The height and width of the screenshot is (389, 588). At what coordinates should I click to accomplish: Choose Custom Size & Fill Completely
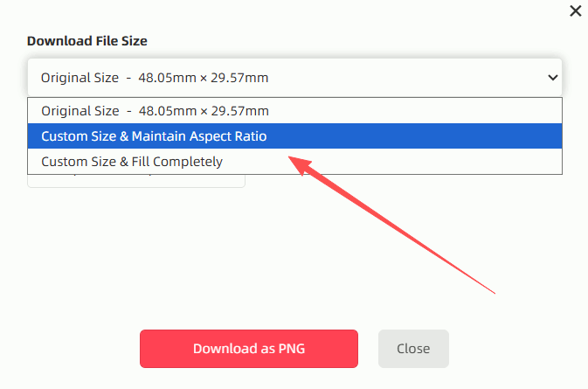point(132,162)
